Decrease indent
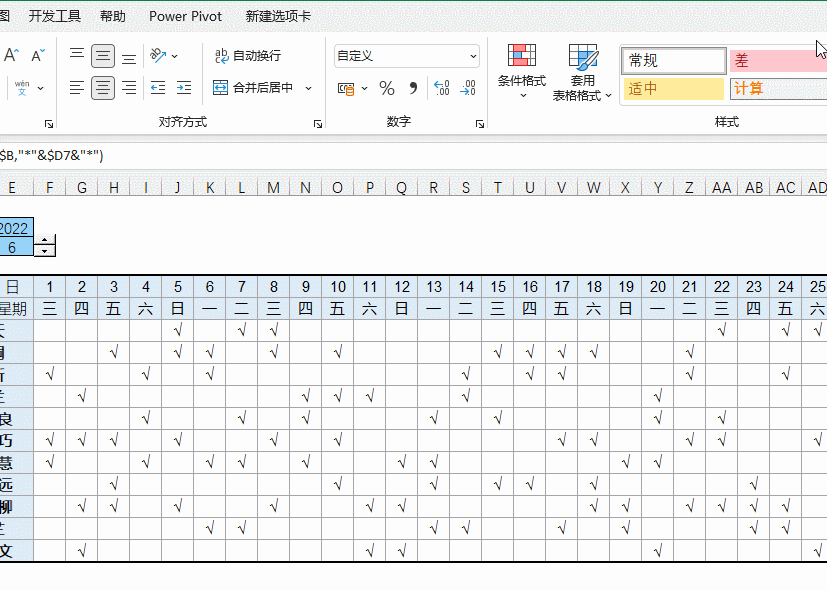827x590 pixels. click(158, 88)
